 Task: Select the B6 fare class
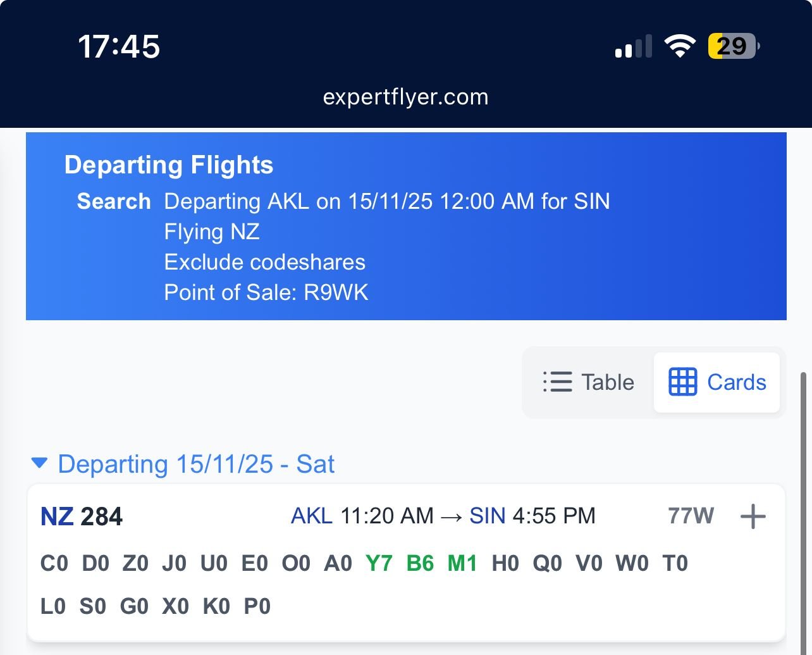tap(420, 563)
